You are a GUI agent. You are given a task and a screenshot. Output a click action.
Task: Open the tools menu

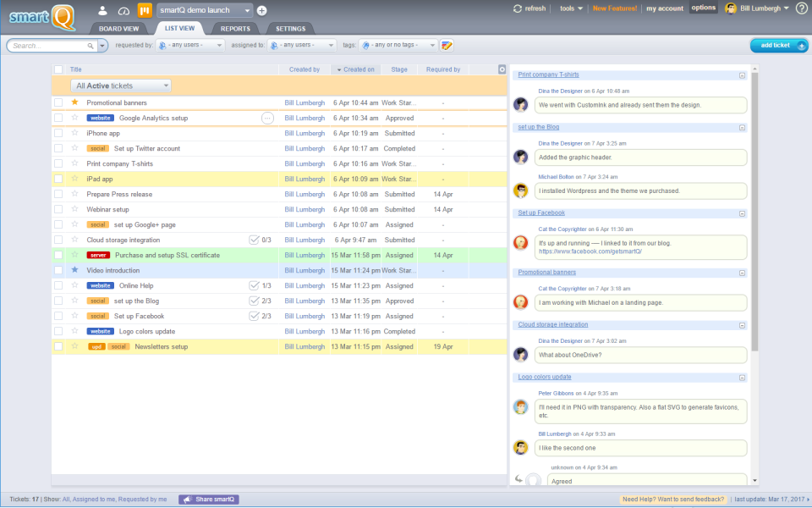568,8
